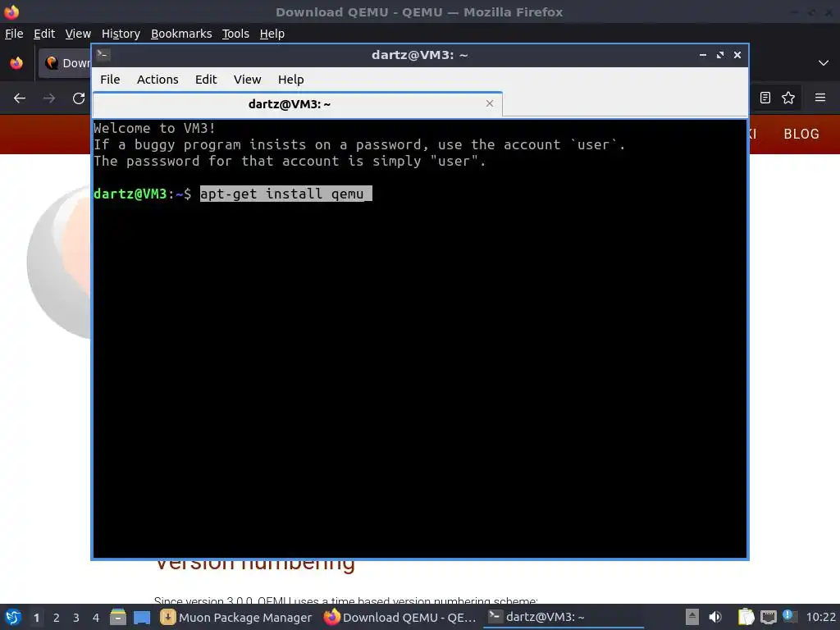840x630 pixels.
Task: Open the terminal File menu
Action: point(110,80)
